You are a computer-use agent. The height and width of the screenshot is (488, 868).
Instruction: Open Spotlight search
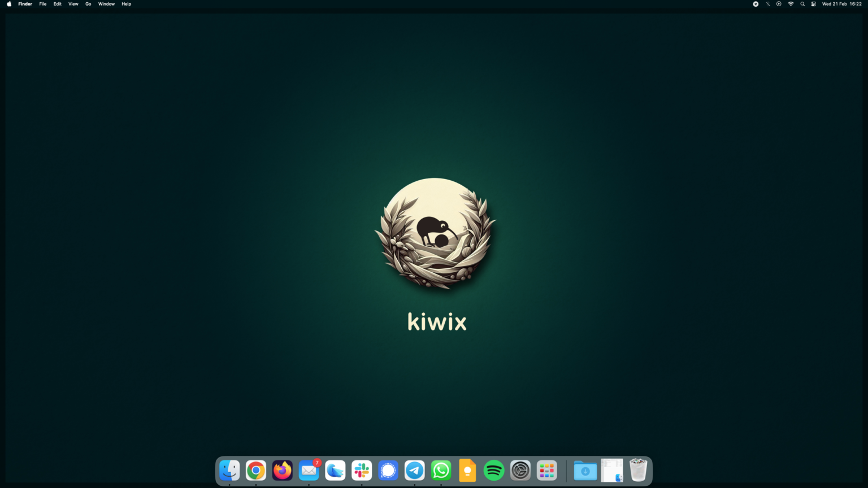pos(802,4)
